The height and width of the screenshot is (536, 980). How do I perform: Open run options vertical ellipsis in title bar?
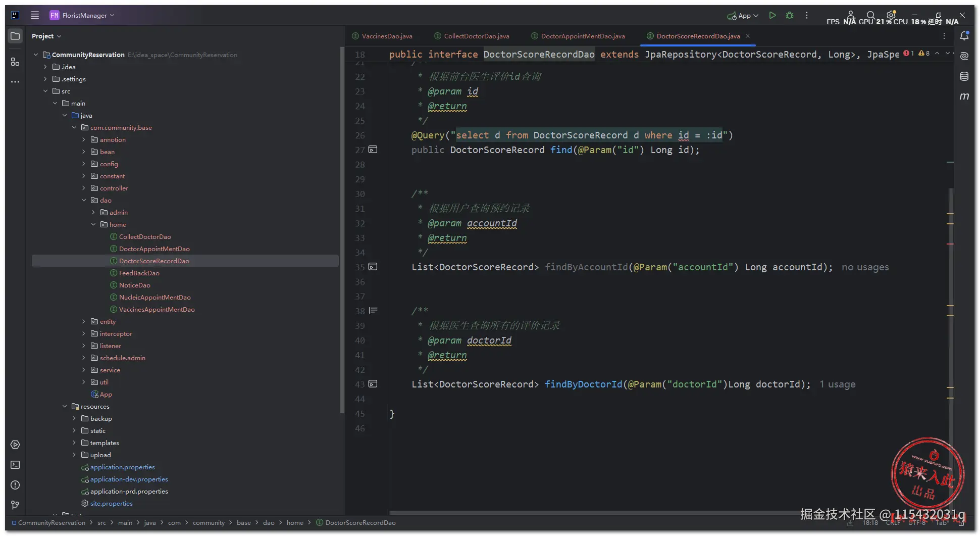point(807,15)
